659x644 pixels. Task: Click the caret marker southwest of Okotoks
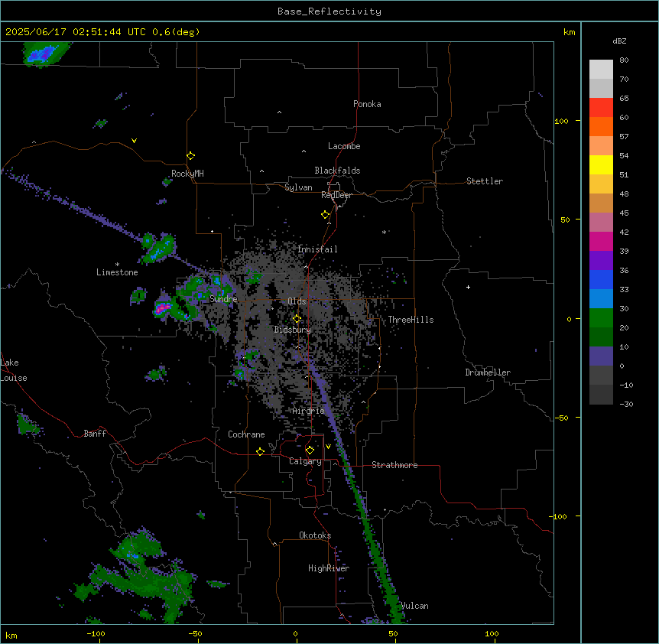(x=275, y=544)
